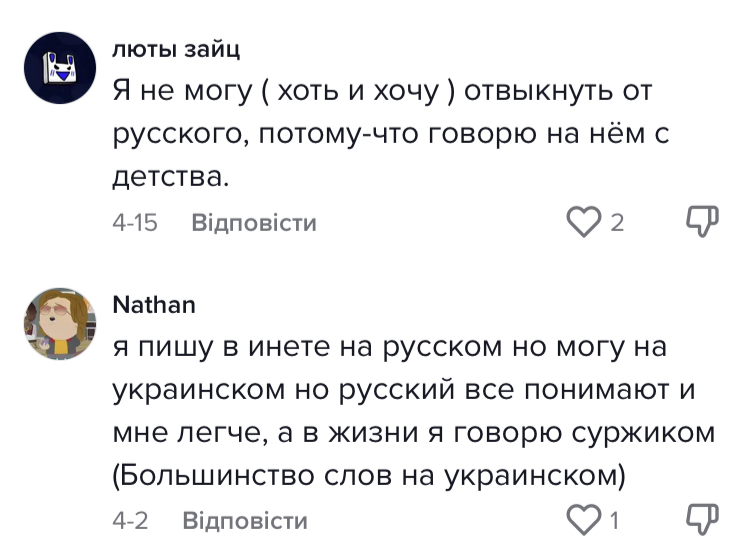Click the like count 1 on Nathan's comment
750x557 pixels.
coord(614,520)
